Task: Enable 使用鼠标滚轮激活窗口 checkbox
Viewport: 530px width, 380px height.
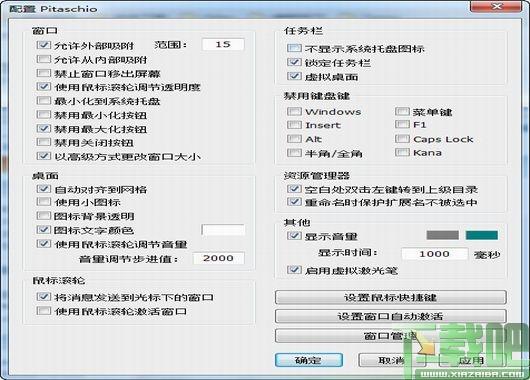Action: click(44, 311)
